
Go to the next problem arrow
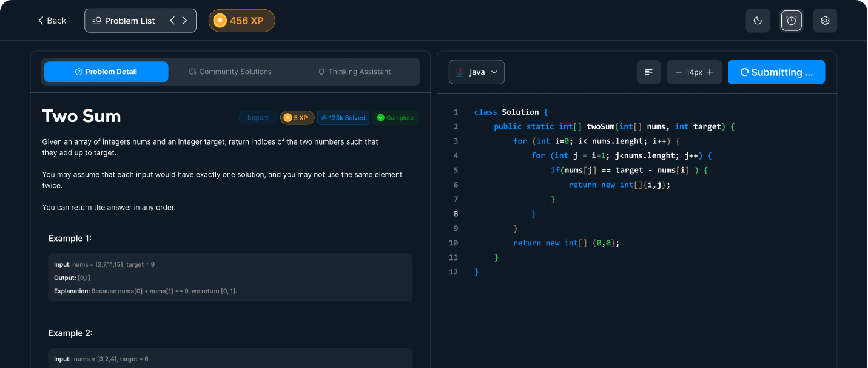(x=185, y=21)
